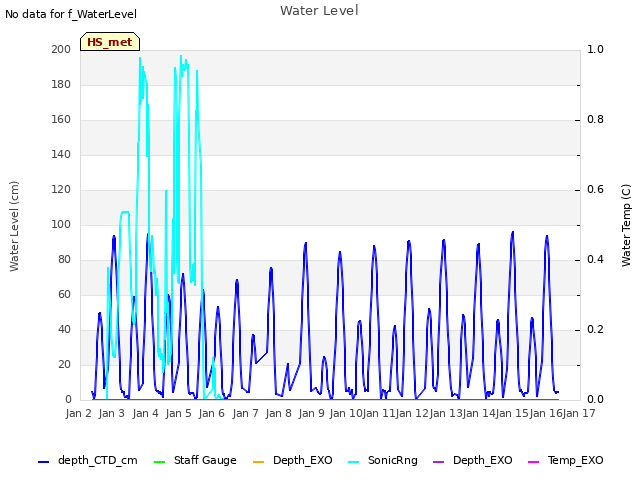Click the Water Level chart title
Viewport: 640px width, 480px height.
click(319, 11)
